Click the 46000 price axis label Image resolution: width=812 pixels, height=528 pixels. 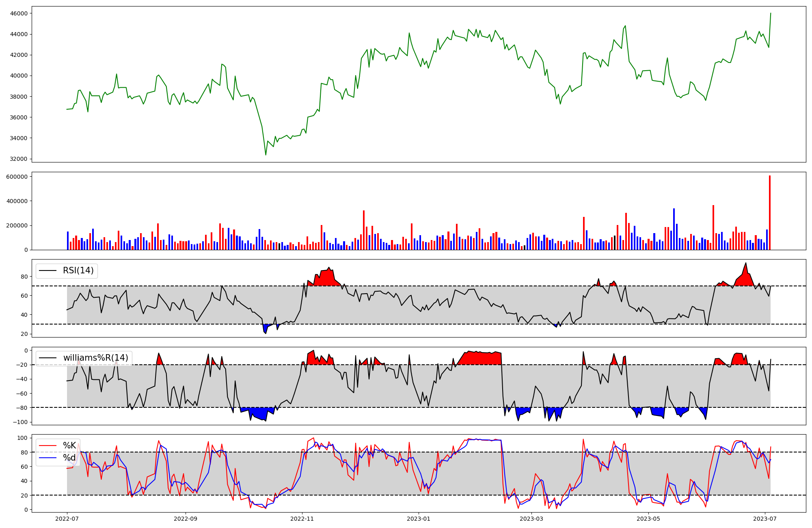click(x=19, y=13)
